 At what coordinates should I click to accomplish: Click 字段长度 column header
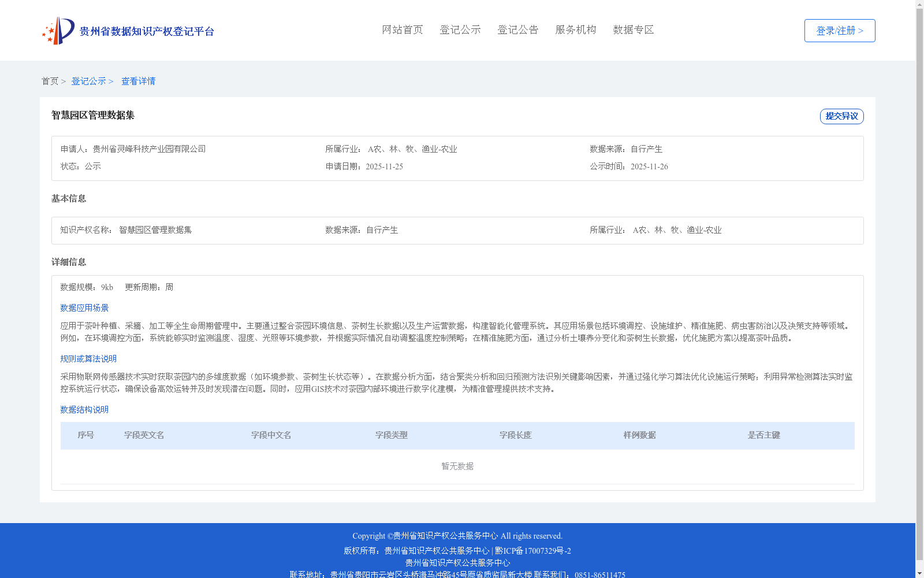[516, 435]
